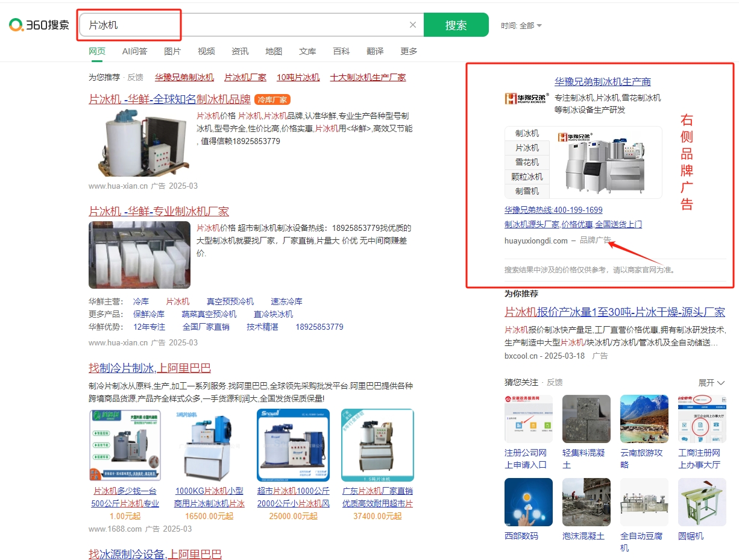Open the 片冰机报价产冰量1至30吨 sidebar result
This screenshot has width=739, height=560.
[615, 312]
